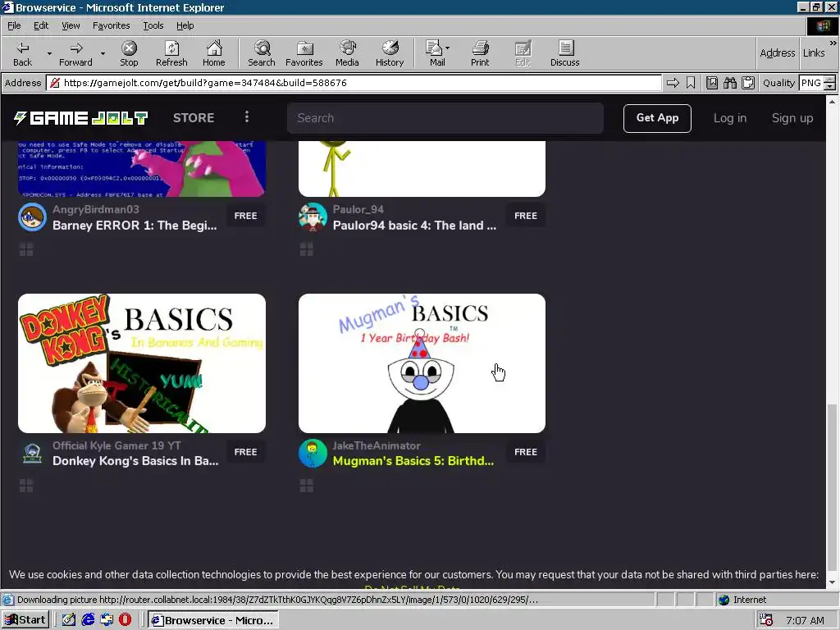Click the browser address URL field
The width and height of the screenshot is (840, 630).
[x=354, y=83]
